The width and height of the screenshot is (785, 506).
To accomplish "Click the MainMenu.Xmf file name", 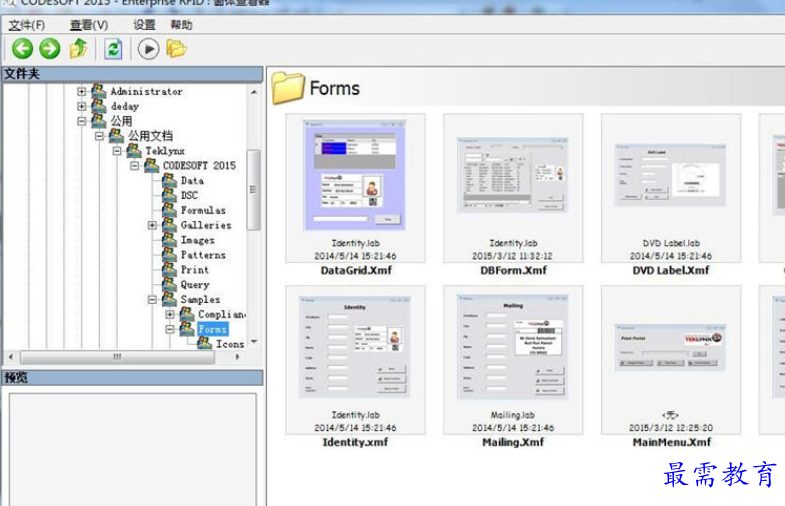I will [x=671, y=442].
